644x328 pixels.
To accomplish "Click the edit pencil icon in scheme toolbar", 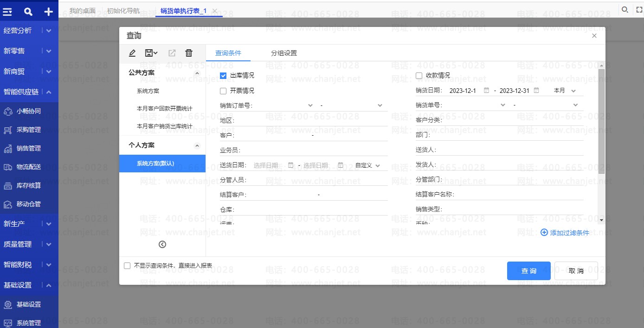I will (x=132, y=53).
